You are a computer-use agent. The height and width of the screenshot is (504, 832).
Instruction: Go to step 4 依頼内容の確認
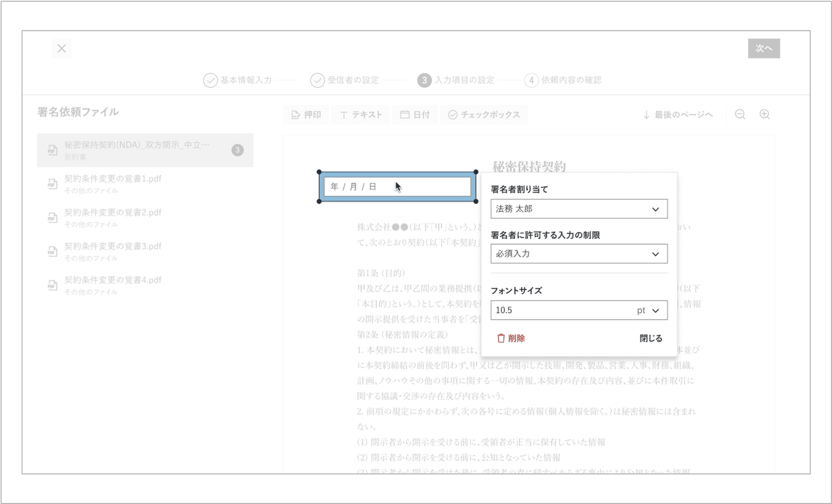563,80
